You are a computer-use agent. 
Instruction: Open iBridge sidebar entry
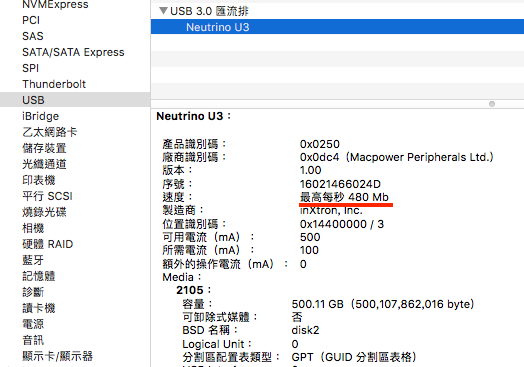[40, 116]
